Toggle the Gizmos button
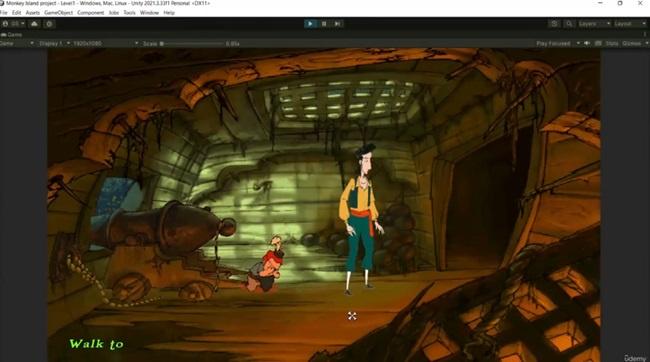650x362 pixels. click(x=631, y=44)
